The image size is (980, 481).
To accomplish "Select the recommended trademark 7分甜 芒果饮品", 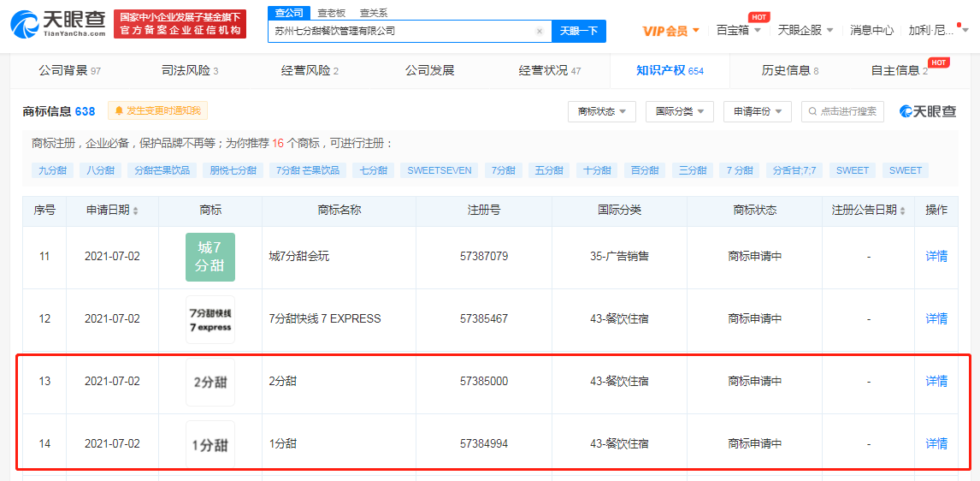I will point(308,170).
